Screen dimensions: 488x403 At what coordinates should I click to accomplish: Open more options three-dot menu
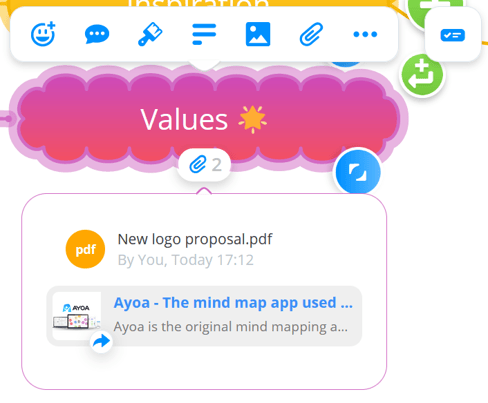coord(365,34)
